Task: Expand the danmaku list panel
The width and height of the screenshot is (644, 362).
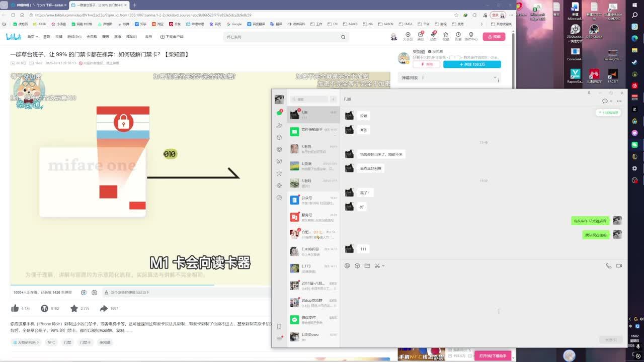Action: [x=496, y=78]
